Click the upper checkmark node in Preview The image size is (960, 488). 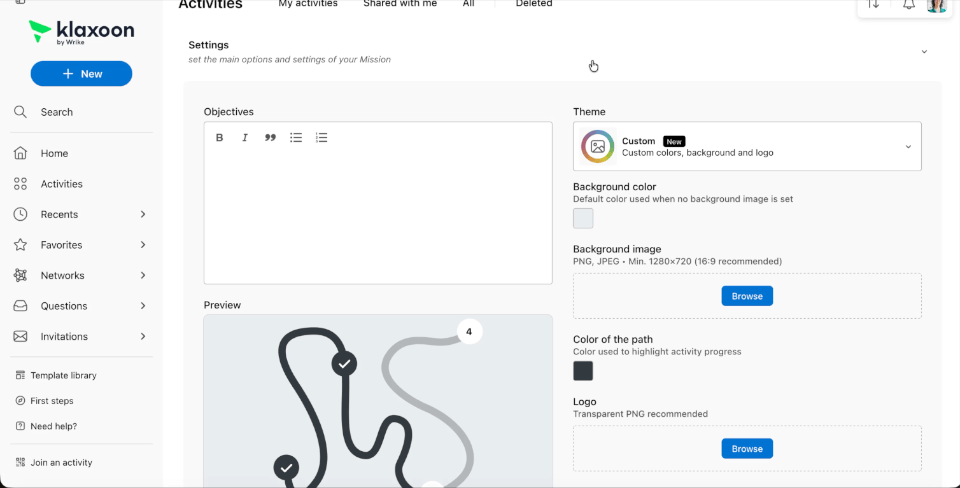tap(345, 364)
